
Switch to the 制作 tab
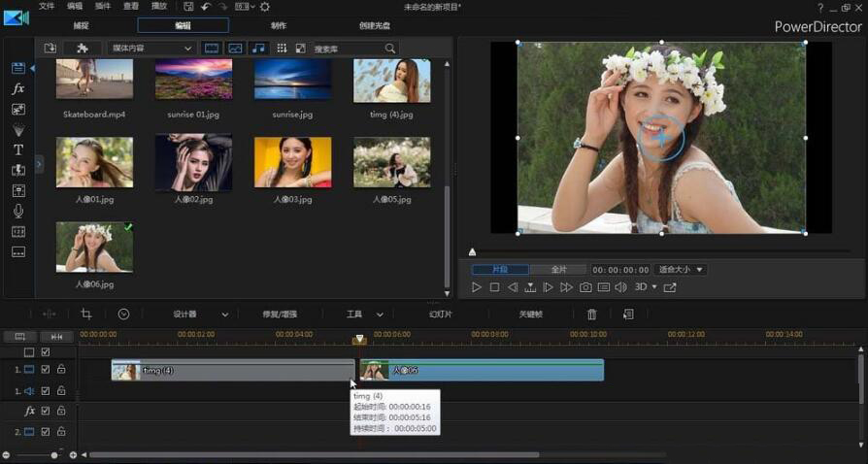tap(279, 25)
